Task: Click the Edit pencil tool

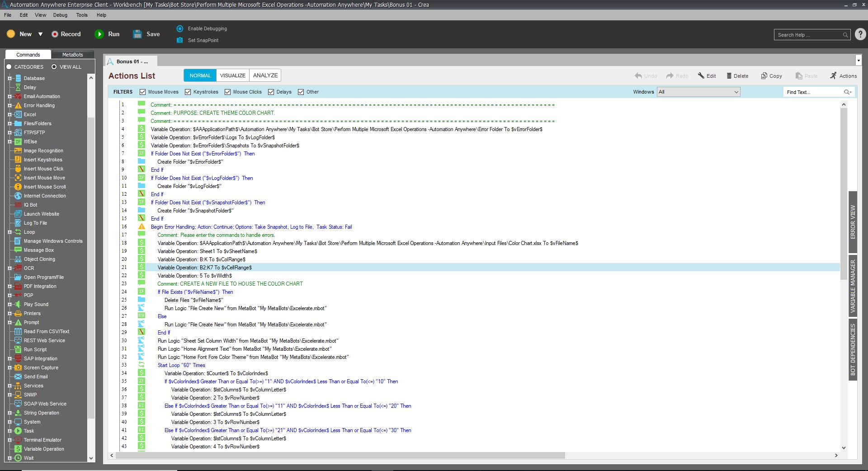Action: pos(701,76)
